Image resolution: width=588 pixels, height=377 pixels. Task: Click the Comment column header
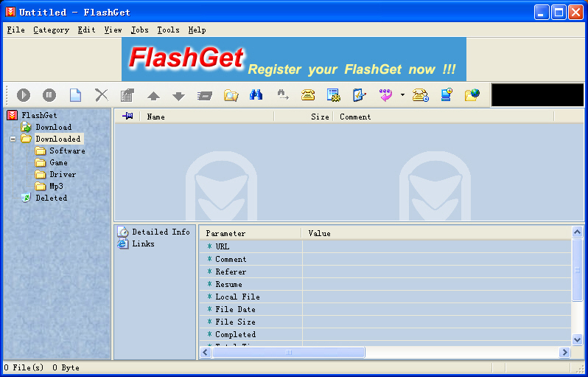point(444,117)
